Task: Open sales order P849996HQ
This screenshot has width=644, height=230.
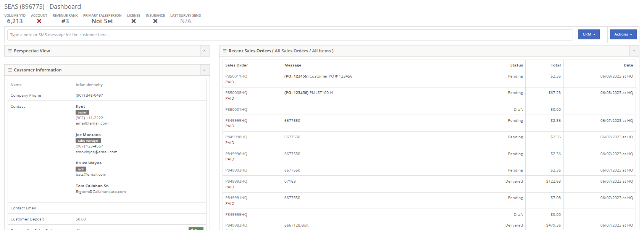Action: tap(236, 154)
